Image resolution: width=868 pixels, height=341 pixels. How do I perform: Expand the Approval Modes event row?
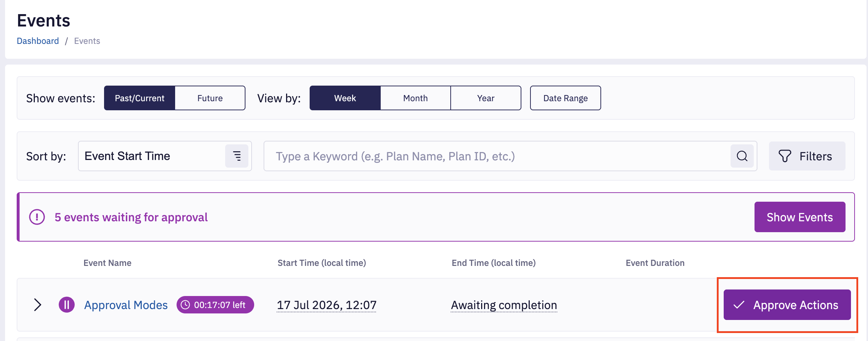(x=37, y=305)
